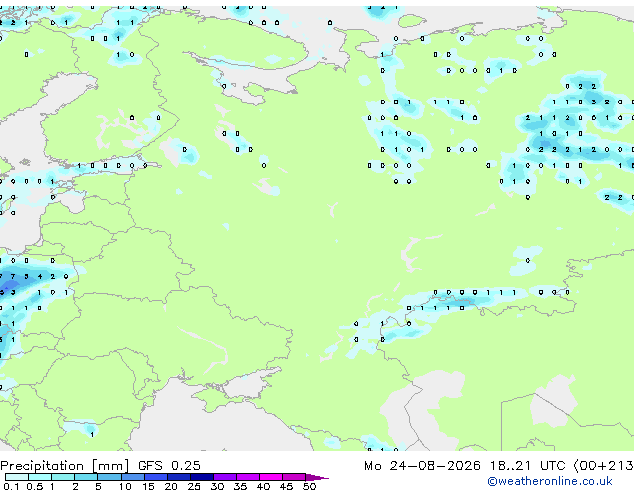Click the legend label '30'

[218, 486]
